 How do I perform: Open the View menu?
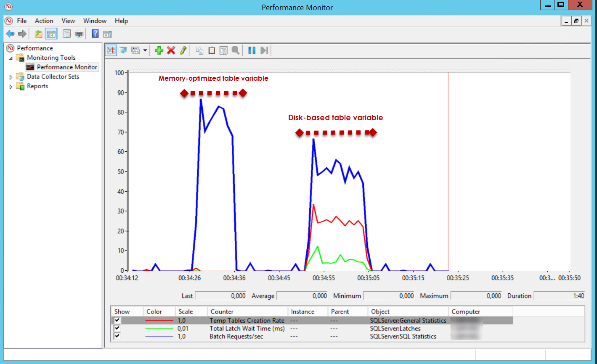68,21
